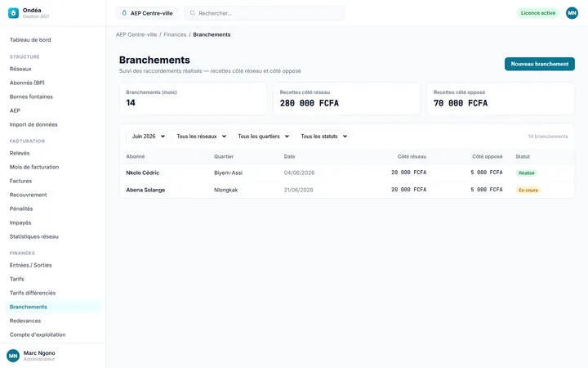Click the search magnifier icon
Screen dimensions: 588x368
coord(193,13)
